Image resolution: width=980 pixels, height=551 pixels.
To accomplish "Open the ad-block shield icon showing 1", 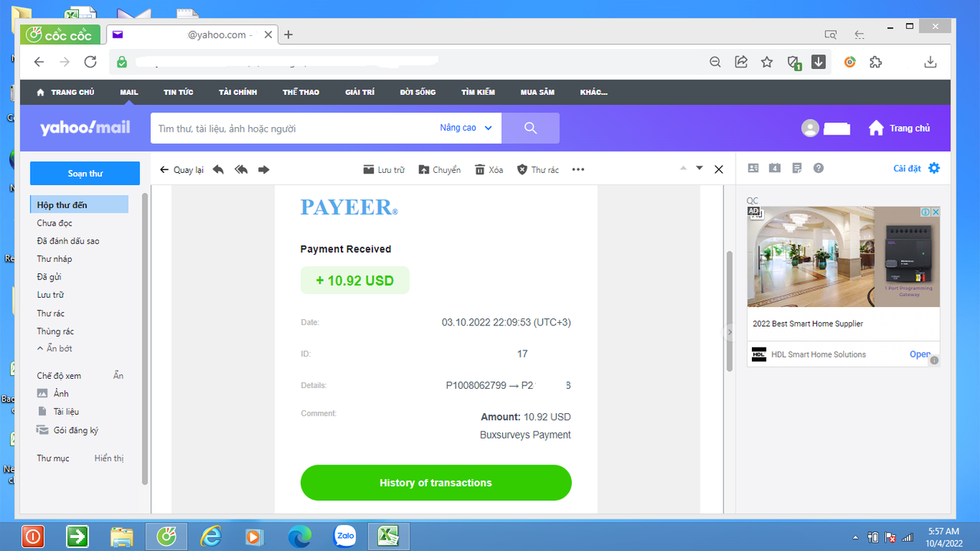I will 794,63.
